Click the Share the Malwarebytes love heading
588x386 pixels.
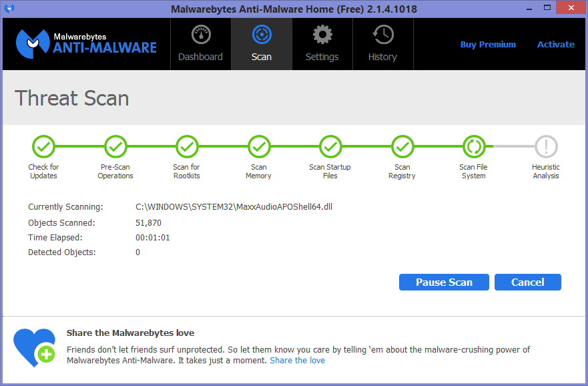point(131,333)
